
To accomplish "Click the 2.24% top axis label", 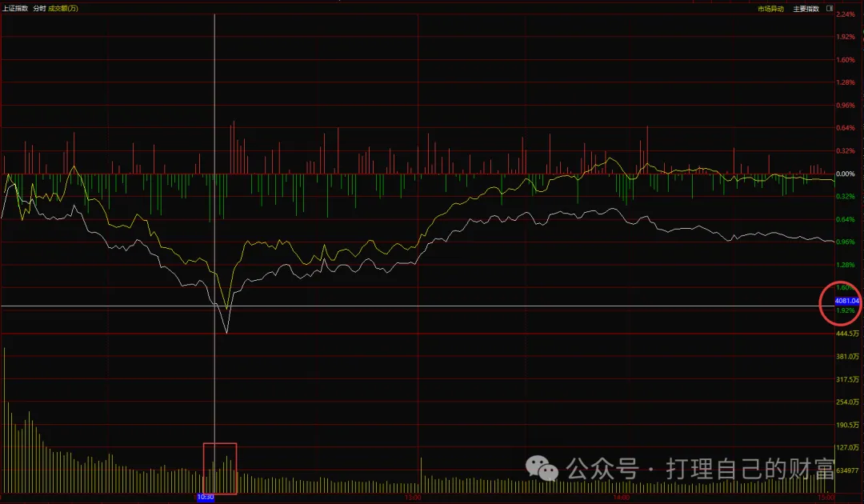I will tap(846, 14).
